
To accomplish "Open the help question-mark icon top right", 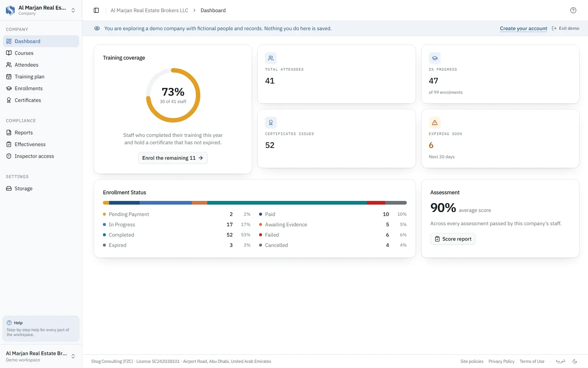I will [573, 10].
